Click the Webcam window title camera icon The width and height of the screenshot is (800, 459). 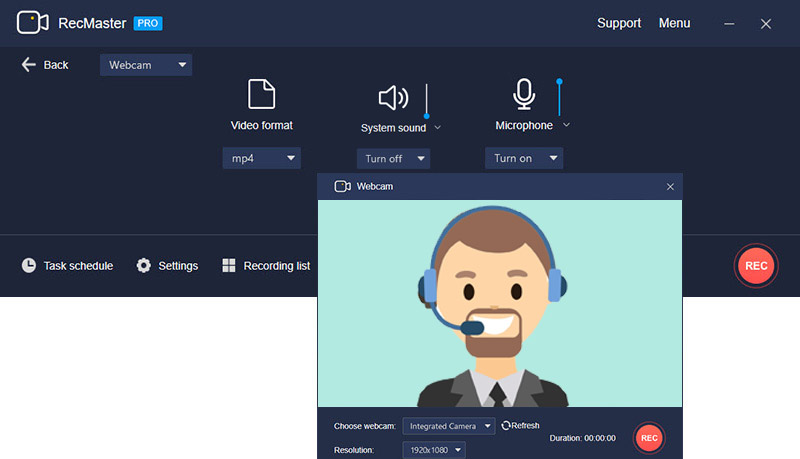point(342,186)
